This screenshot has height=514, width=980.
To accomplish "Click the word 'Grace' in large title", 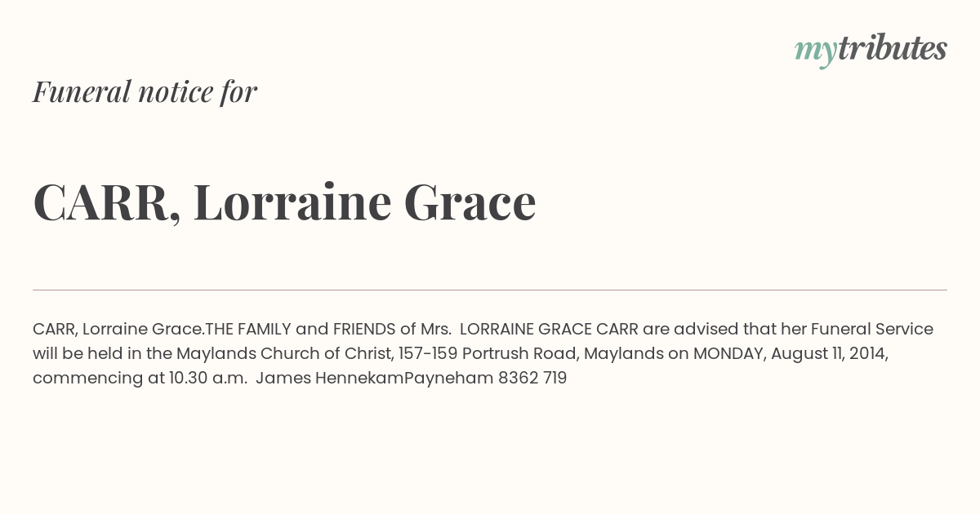I will [x=470, y=202].
